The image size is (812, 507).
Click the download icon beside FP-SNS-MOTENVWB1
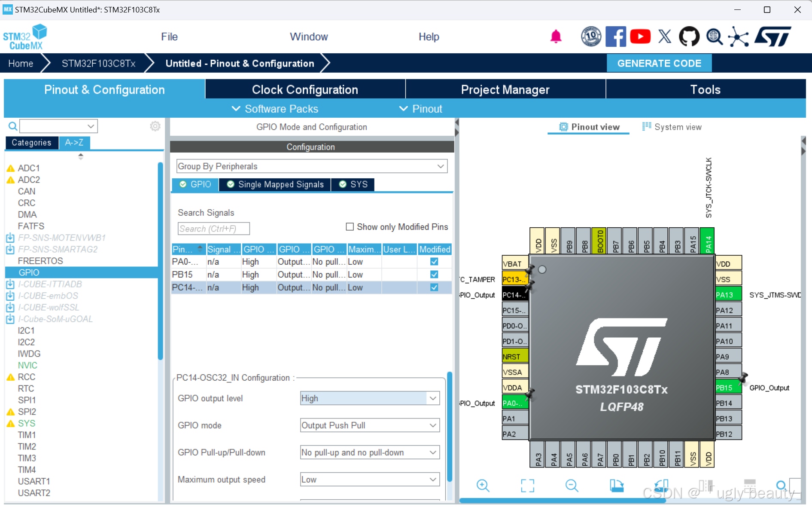(10, 238)
